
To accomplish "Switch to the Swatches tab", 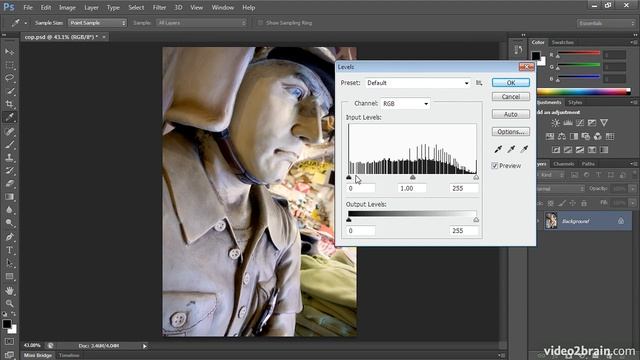I will tap(562, 42).
